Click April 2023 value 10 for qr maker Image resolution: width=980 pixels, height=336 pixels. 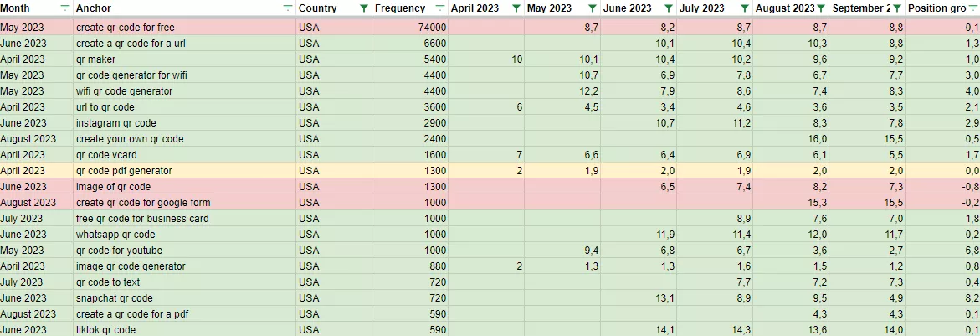tap(486, 59)
